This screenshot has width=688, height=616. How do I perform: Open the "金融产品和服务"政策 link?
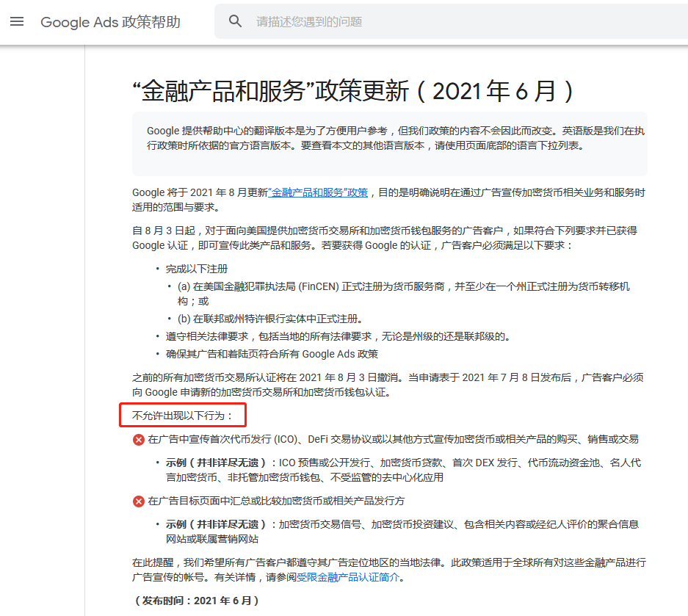point(318,192)
